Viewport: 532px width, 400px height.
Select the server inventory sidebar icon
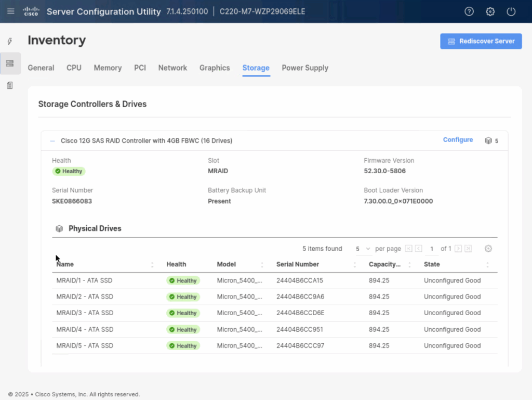(x=10, y=63)
